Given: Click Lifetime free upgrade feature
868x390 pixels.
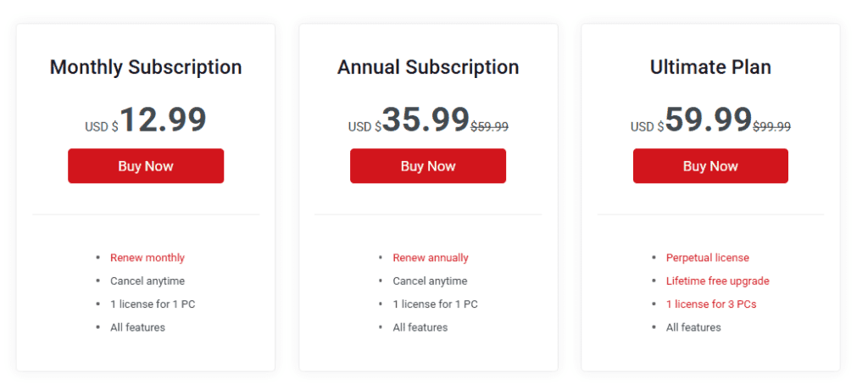Looking at the screenshot, I should click(718, 281).
